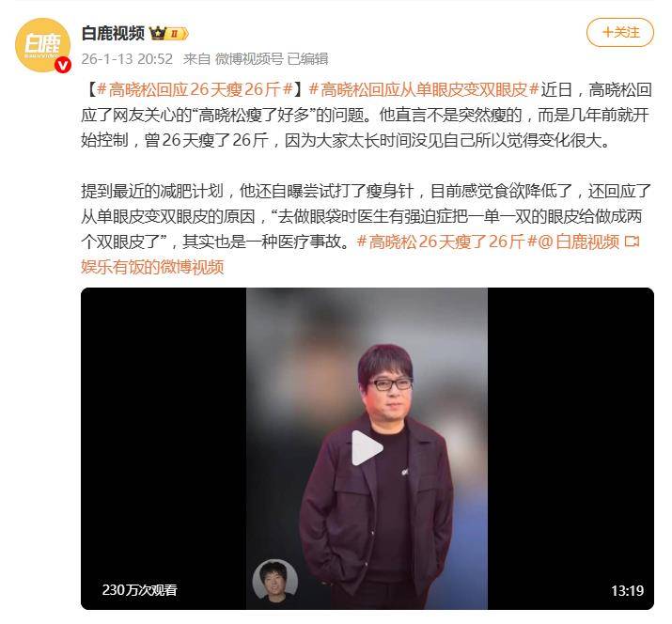The width and height of the screenshot is (672, 624).
Task: Follow the account with +关注 button
Action: point(619,32)
